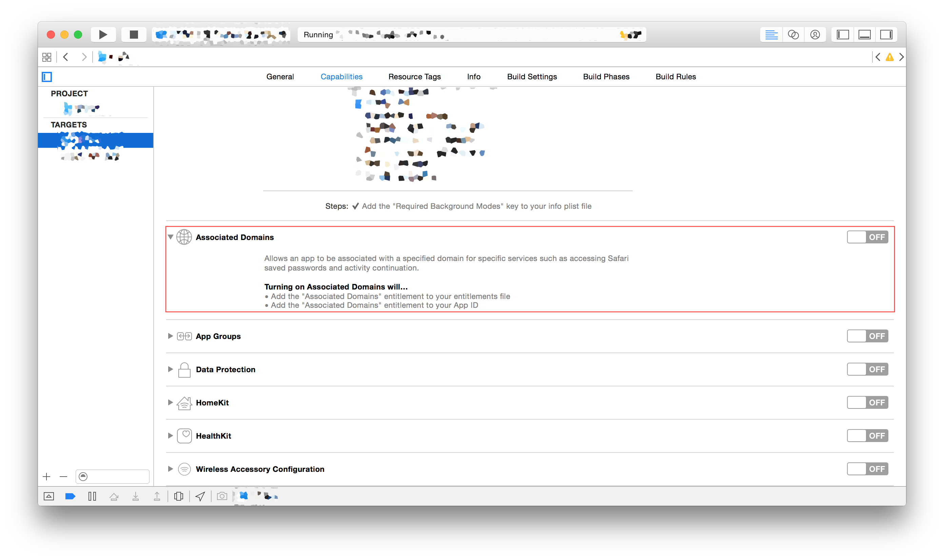Click the Run (play) button
Viewport: 944px width, 560px height.
[x=103, y=35]
